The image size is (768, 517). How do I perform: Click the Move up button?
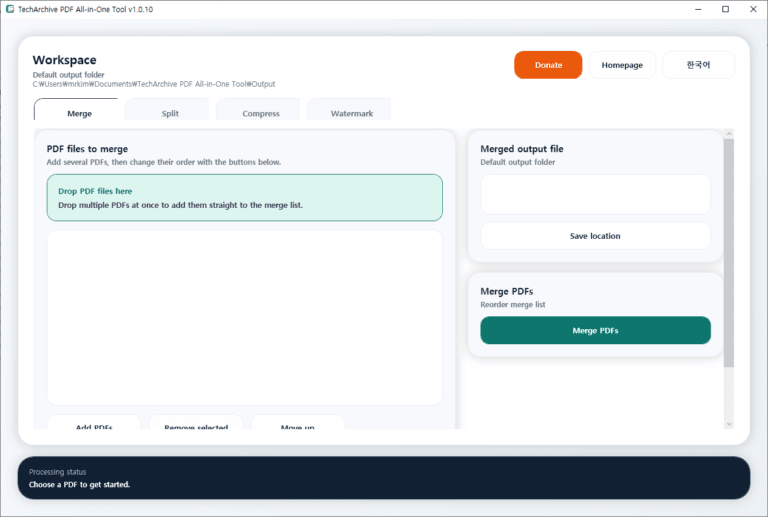298,423
